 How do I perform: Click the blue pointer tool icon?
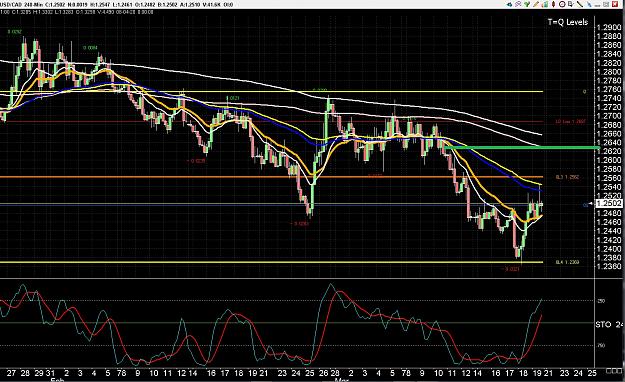[589, 4]
